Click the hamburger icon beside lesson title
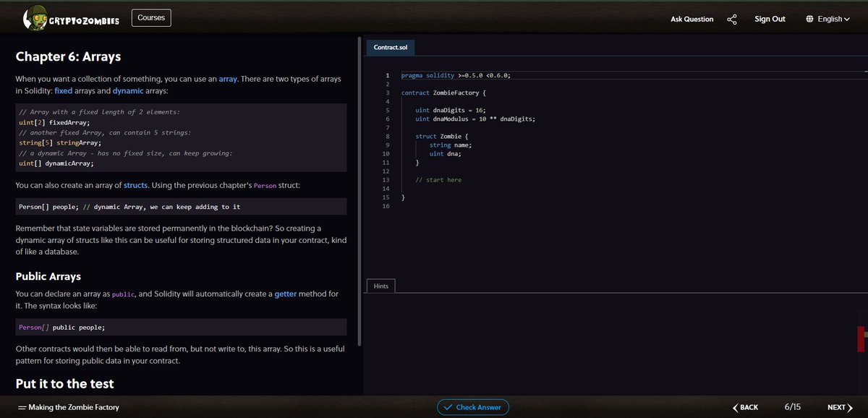Viewport: 868px width, 418px height. tap(22, 407)
